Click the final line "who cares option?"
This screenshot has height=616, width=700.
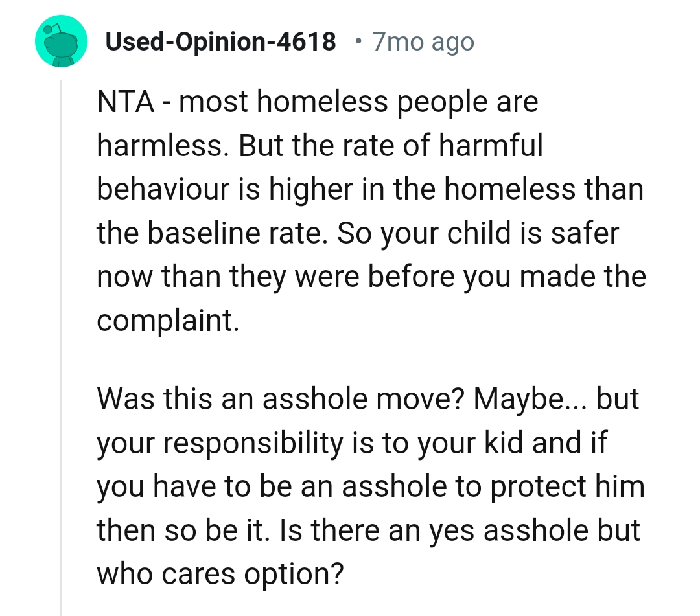pyautogui.click(x=219, y=574)
